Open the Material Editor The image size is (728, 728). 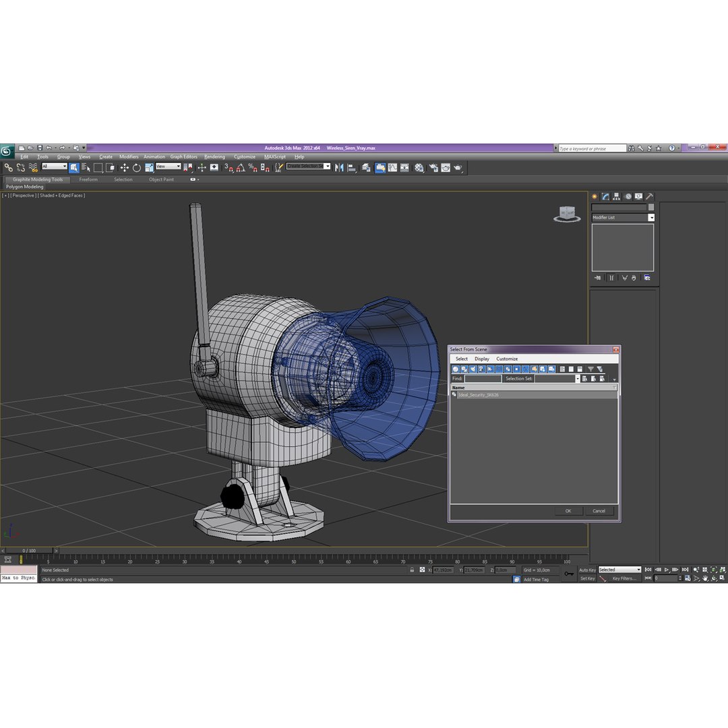(419, 168)
